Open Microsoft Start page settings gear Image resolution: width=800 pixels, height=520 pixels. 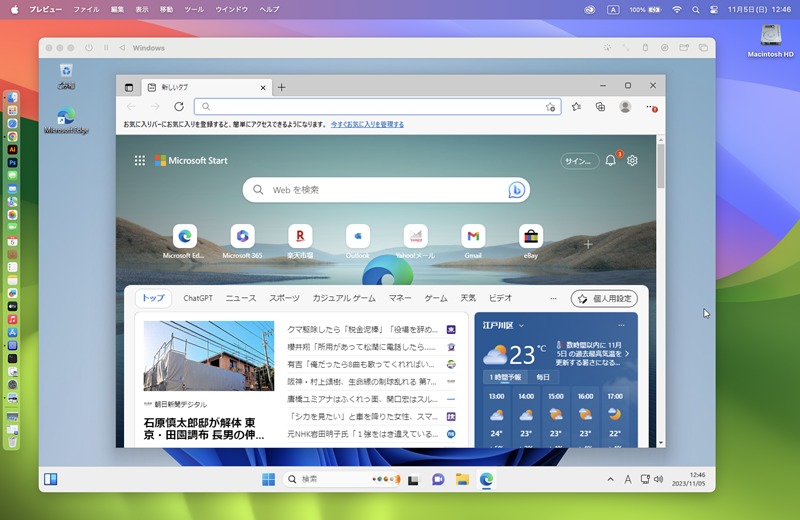[632, 161]
